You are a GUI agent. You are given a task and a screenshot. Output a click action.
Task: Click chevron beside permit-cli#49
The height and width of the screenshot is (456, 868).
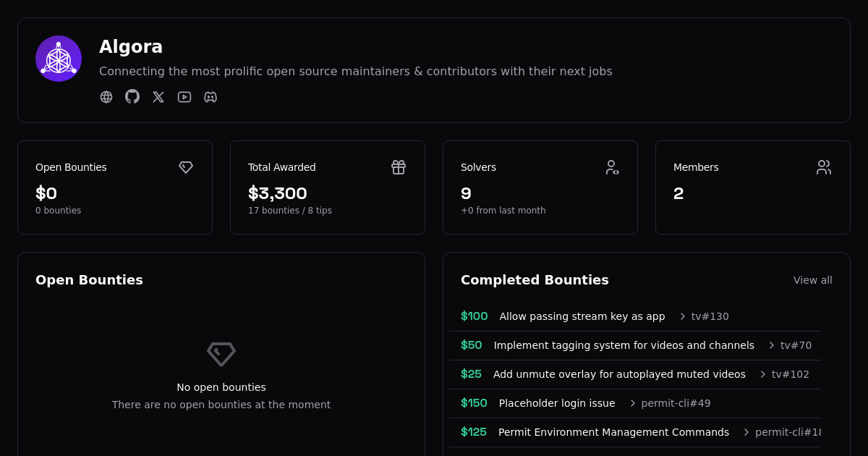coord(632,403)
